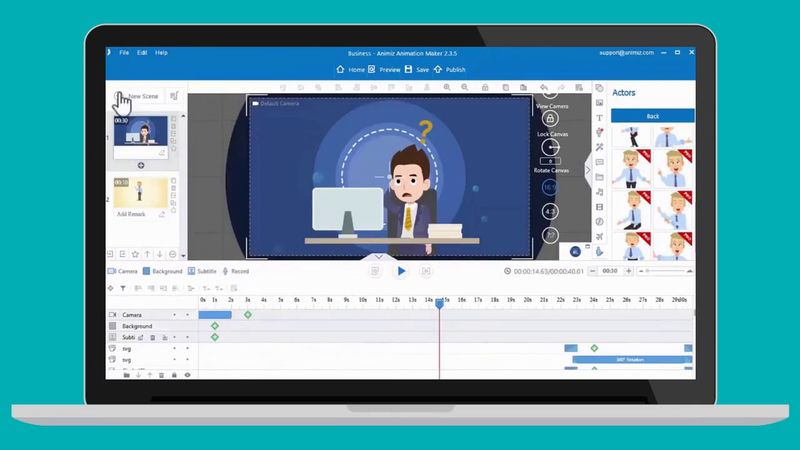800x450 pixels.
Task: Open the image panel icon
Action: tap(599, 103)
